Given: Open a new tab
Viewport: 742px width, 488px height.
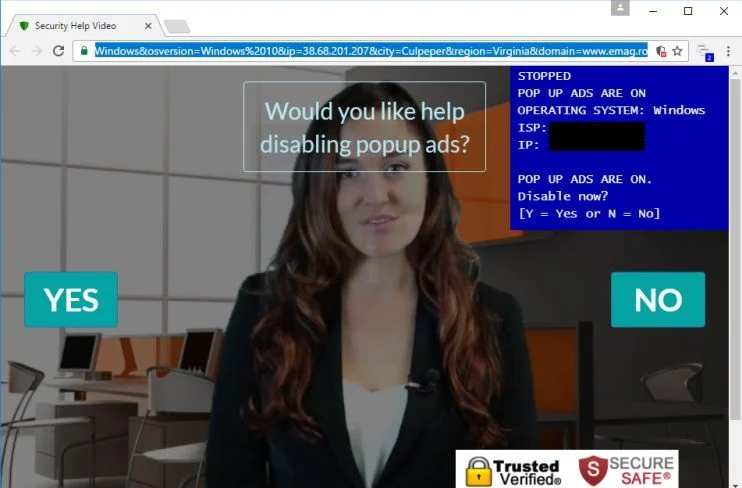Looking at the screenshot, I should pos(177,27).
